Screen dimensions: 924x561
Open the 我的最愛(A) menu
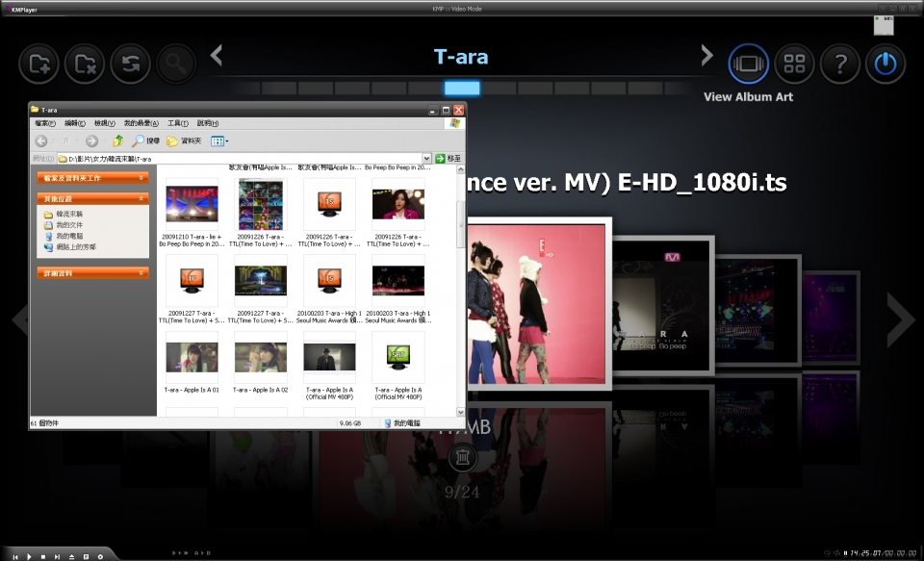(x=141, y=123)
